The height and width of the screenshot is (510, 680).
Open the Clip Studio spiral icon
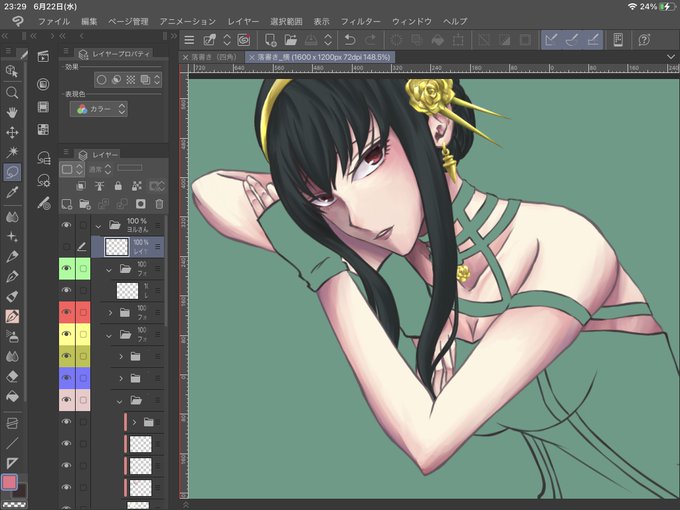[x=244, y=40]
